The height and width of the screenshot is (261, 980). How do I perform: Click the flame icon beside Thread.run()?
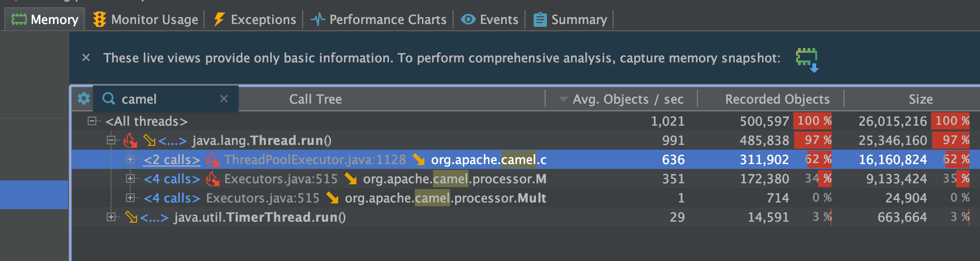130,141
